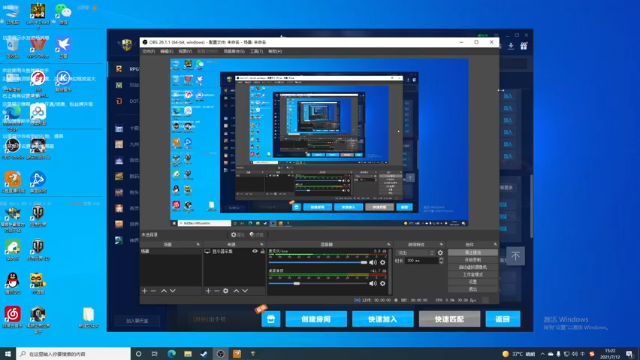Viewport: 640px width, 360px height.
Task: Open the Steam icon in the taskbar
Action: coord(204,353)
